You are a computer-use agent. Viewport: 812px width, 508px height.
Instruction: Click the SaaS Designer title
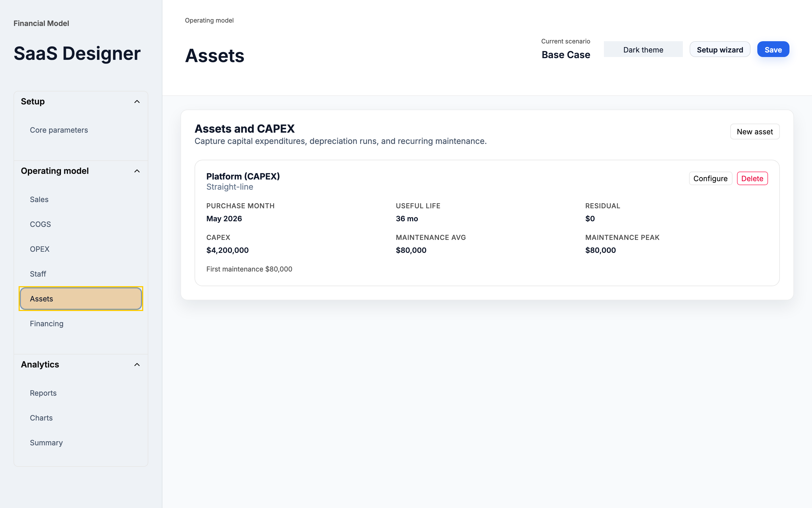pyautogui.click(x=77, y=54)
